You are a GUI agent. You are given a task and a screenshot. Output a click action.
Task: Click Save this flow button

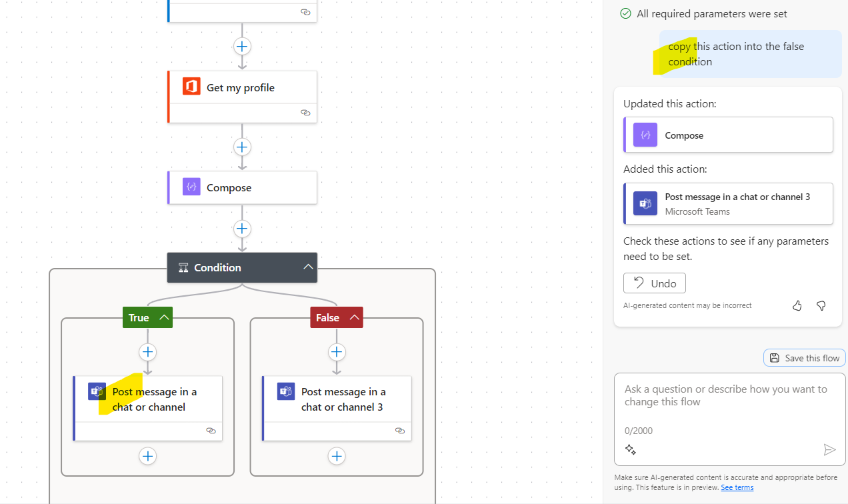[805, 358]
